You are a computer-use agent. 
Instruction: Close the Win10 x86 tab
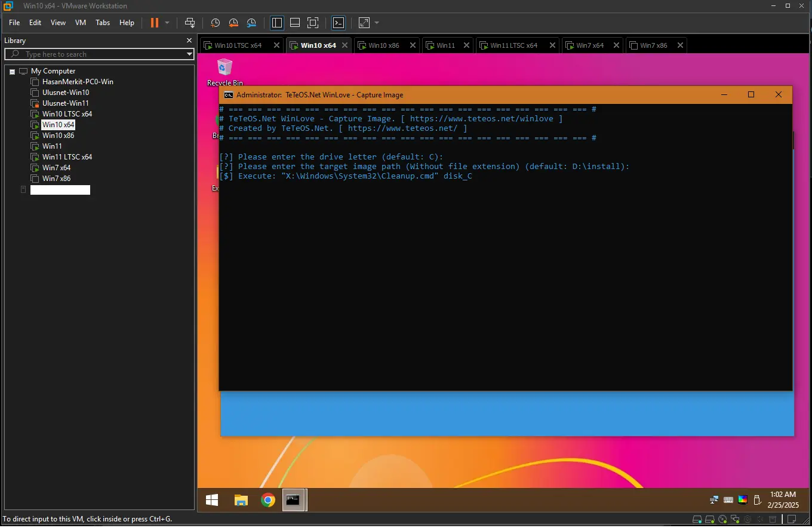coord(413,45)
